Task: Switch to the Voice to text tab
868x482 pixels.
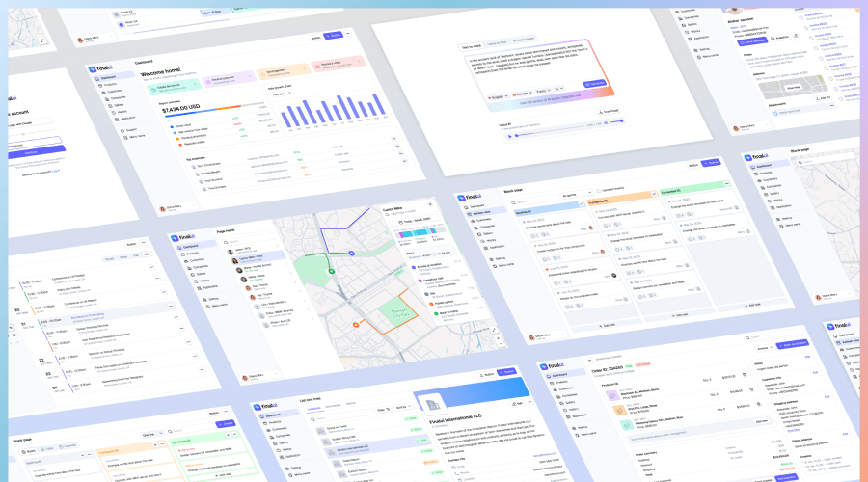Action: [x=497, y=42]
